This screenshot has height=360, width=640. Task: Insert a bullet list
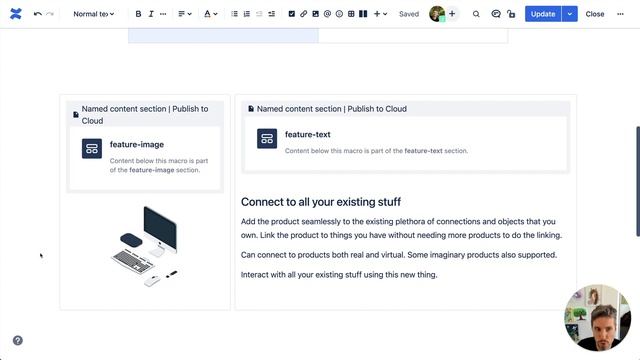click(234, 14)
